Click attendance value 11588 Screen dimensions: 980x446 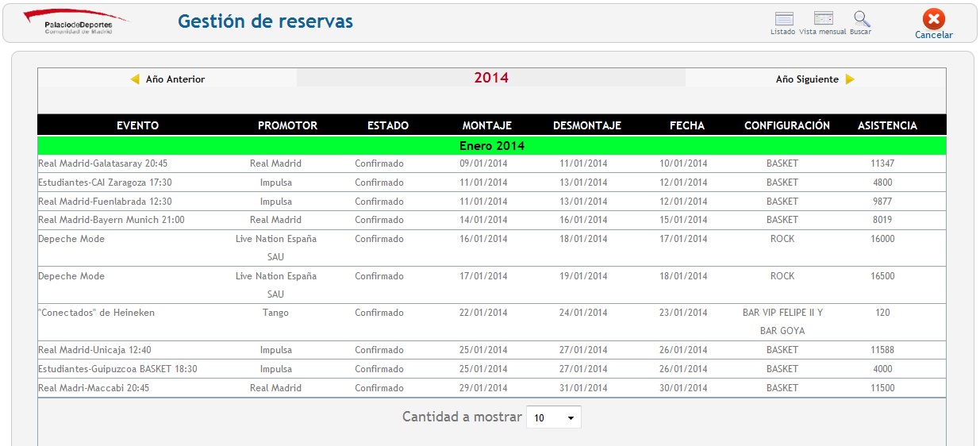click(x=882, y=350)
